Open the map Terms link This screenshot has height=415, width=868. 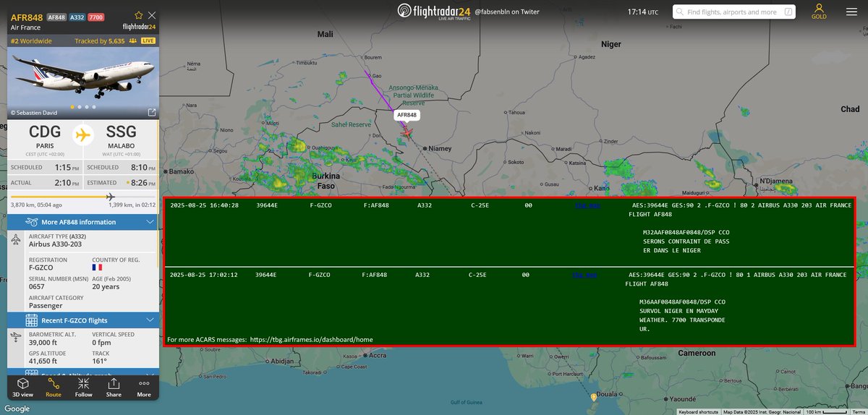point(858,412)
